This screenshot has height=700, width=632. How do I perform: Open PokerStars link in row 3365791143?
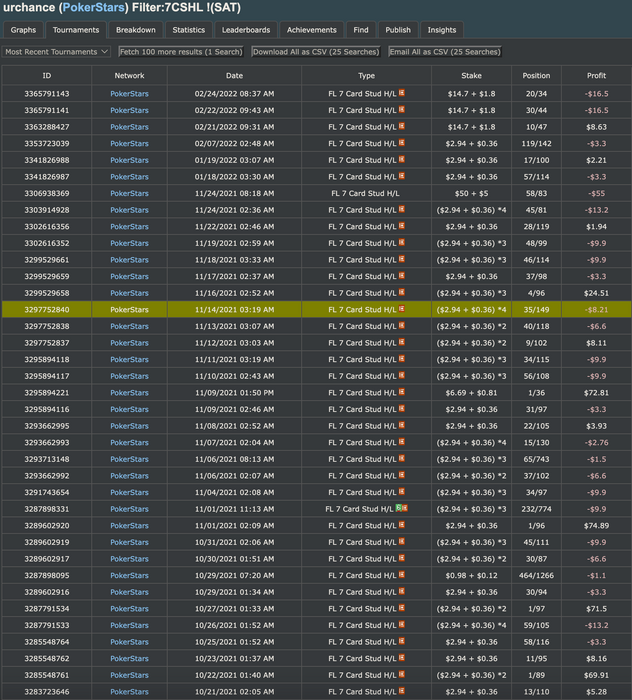tap(129, 94)
